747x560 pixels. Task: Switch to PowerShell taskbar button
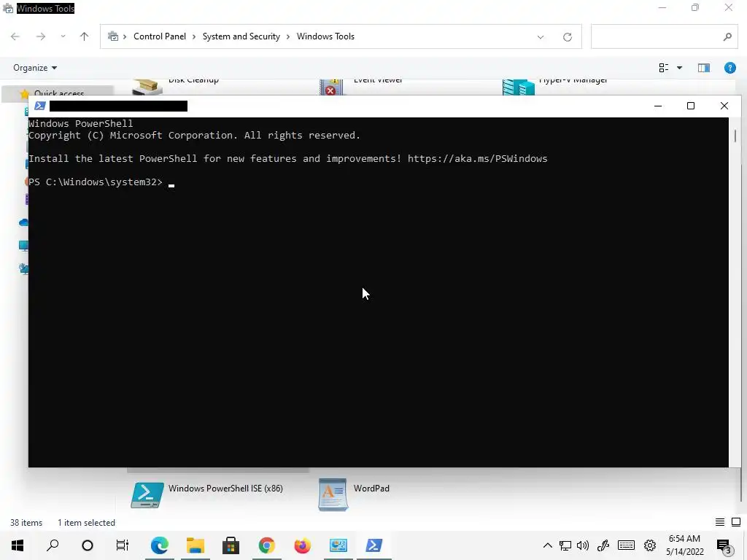(x=374, y=545)
